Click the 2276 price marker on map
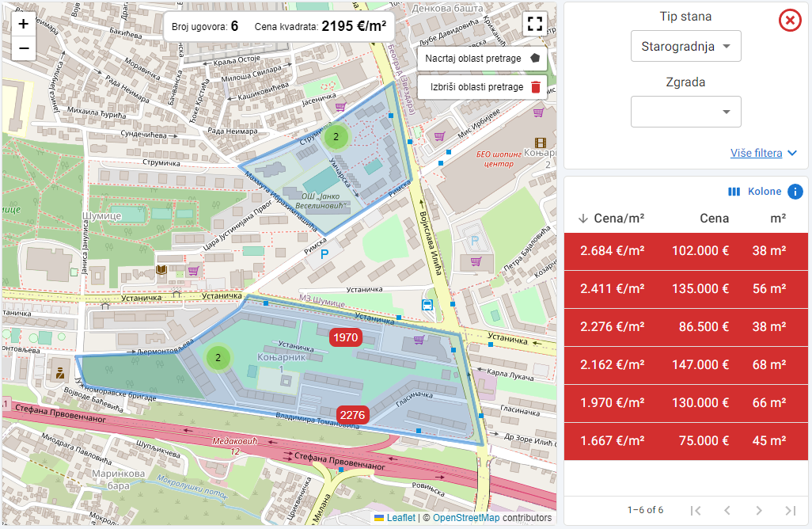Screen dimensions: 812x529 tap(353, 415)
